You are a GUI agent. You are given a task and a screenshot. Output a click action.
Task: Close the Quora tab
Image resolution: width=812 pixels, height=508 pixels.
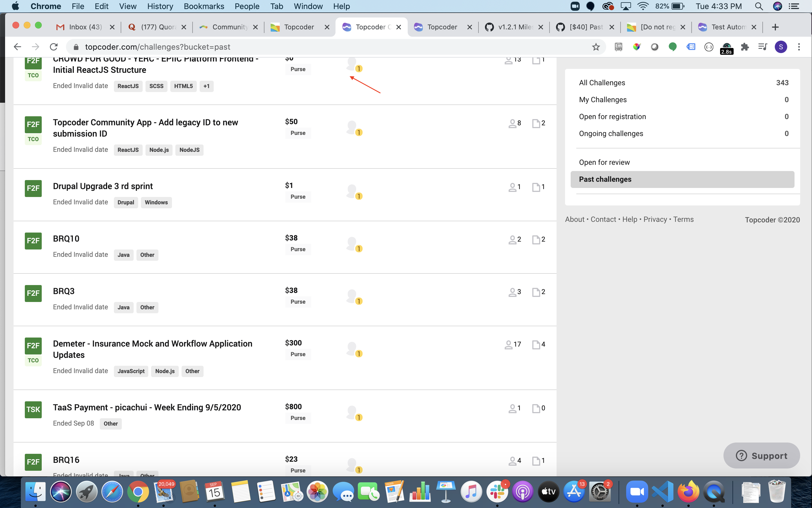pyautogui.click(x=184, y=27)
